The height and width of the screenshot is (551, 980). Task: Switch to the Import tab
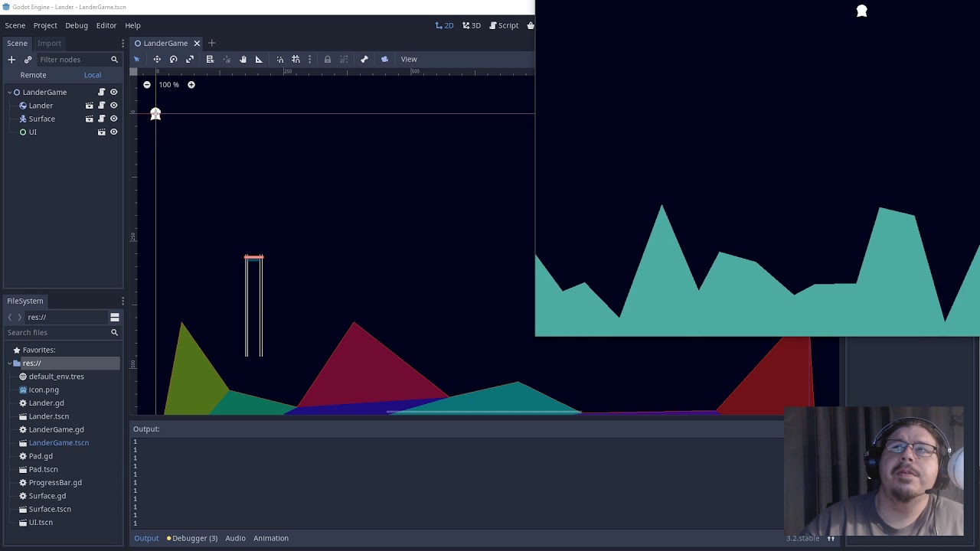coord(49,44)
